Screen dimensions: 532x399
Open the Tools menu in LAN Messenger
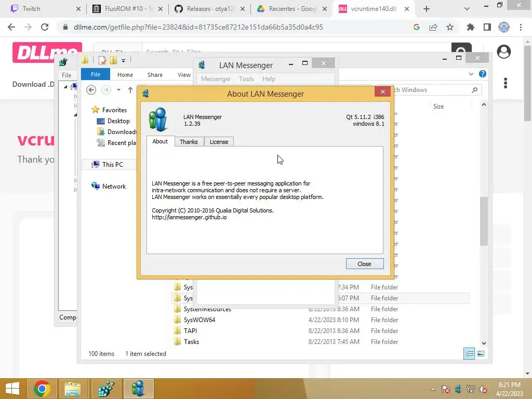pyautogui.click(x=246, y=79)
